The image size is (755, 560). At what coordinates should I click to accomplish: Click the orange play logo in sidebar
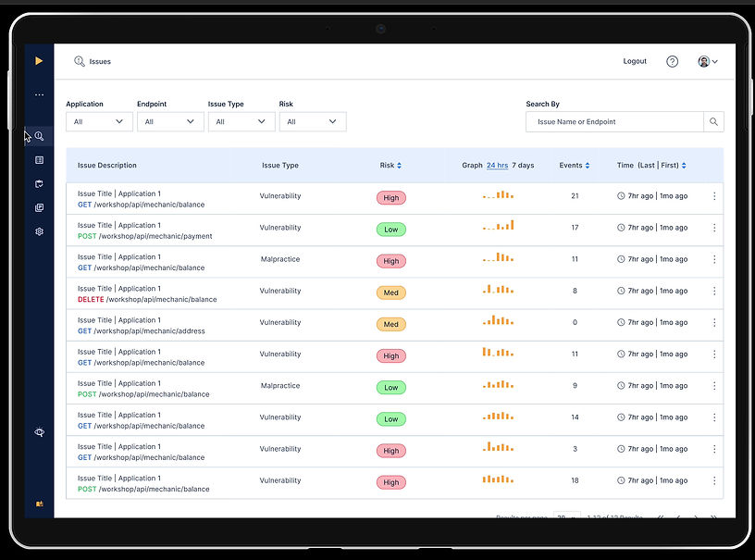(x=39, y=61)
